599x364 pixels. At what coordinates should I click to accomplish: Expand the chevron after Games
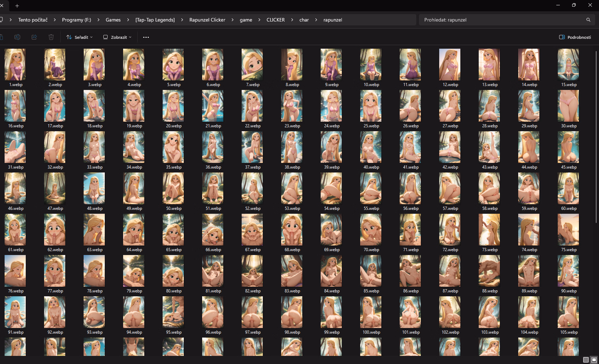(128, 20)
